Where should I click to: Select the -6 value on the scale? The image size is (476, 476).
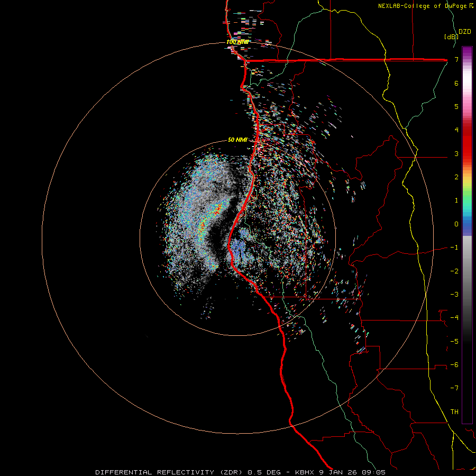pyautogui.click(x=454, y=364)
